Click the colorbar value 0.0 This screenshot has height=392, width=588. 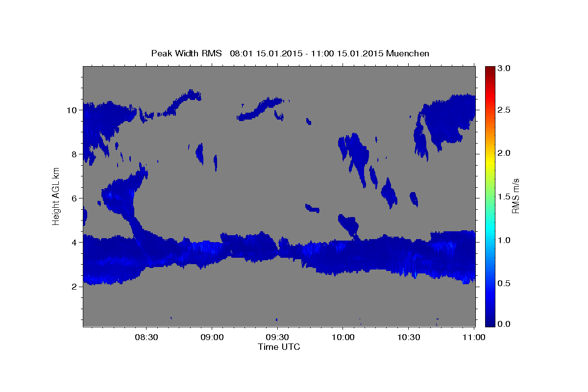tap(504, 324)
